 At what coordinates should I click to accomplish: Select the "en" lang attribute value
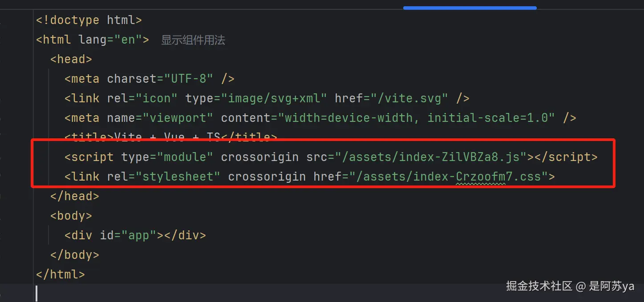click(128, 40)
